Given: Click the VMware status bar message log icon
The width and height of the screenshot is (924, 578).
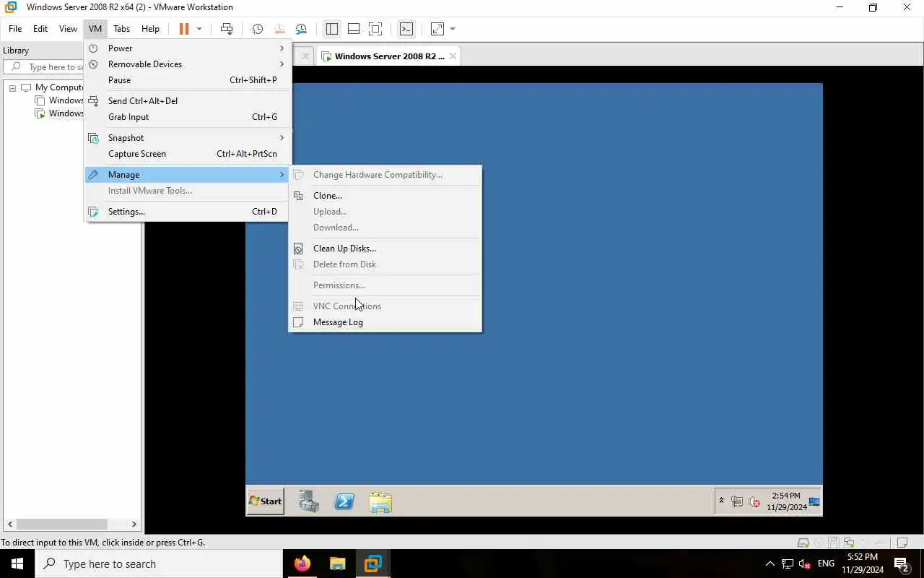Looking at the screenshot, I should point(902,543).
